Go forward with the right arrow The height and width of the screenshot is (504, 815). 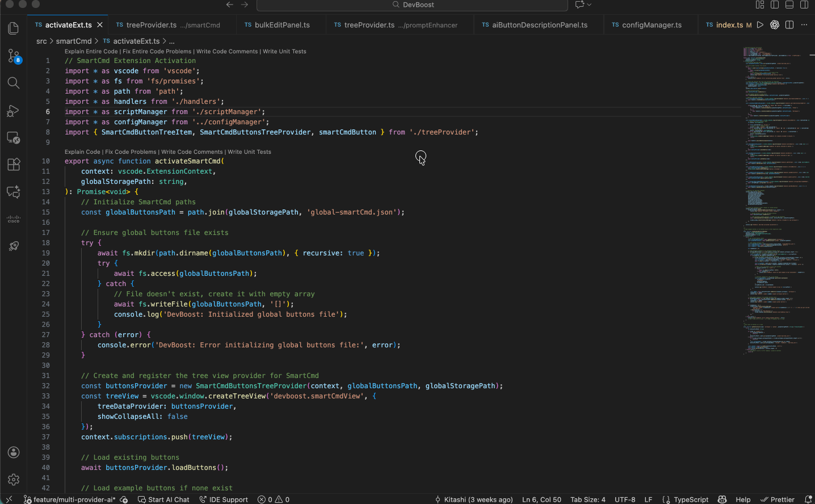click(x=245, y=5)
